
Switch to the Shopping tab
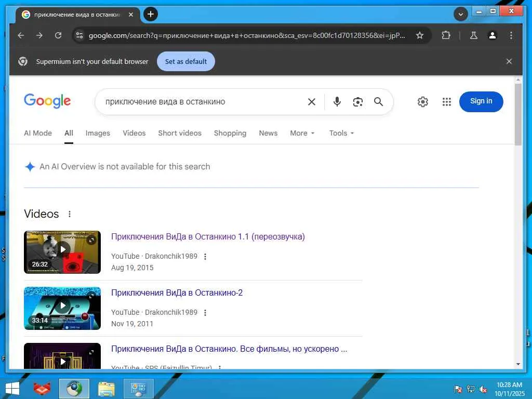[x=230, y=133]
